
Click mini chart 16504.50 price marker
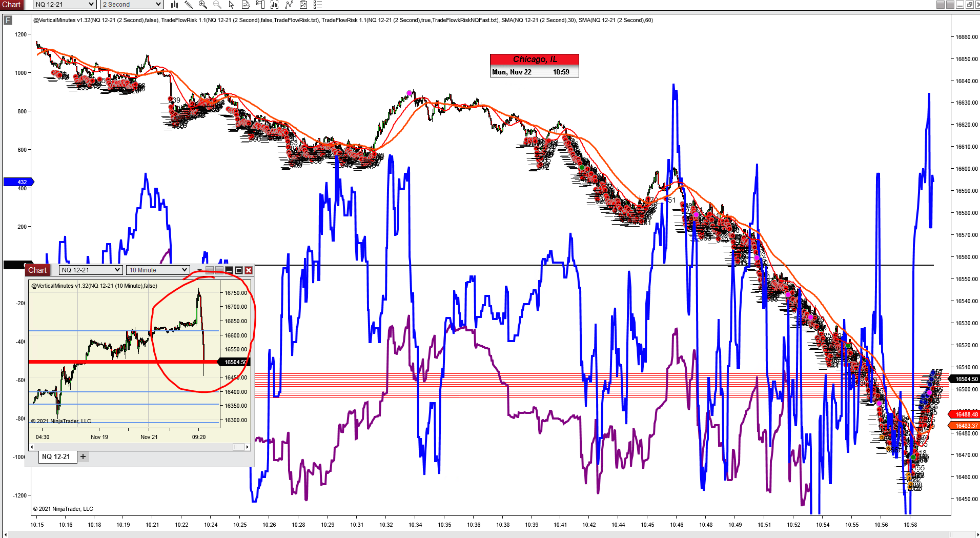(235, 362)
